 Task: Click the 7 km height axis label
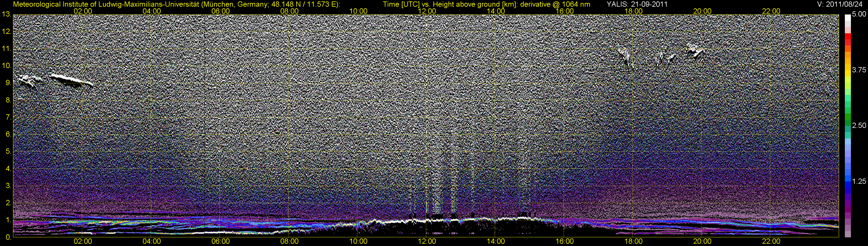(8, 117)
